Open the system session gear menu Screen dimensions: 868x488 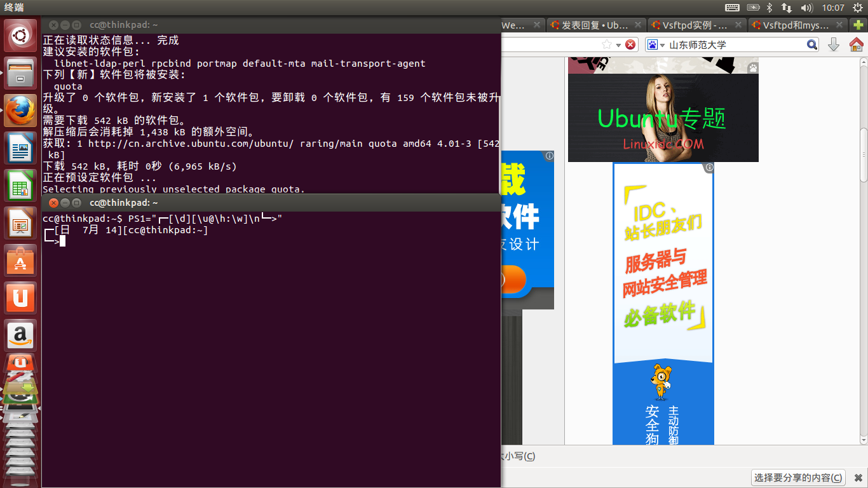coord(857,8)
